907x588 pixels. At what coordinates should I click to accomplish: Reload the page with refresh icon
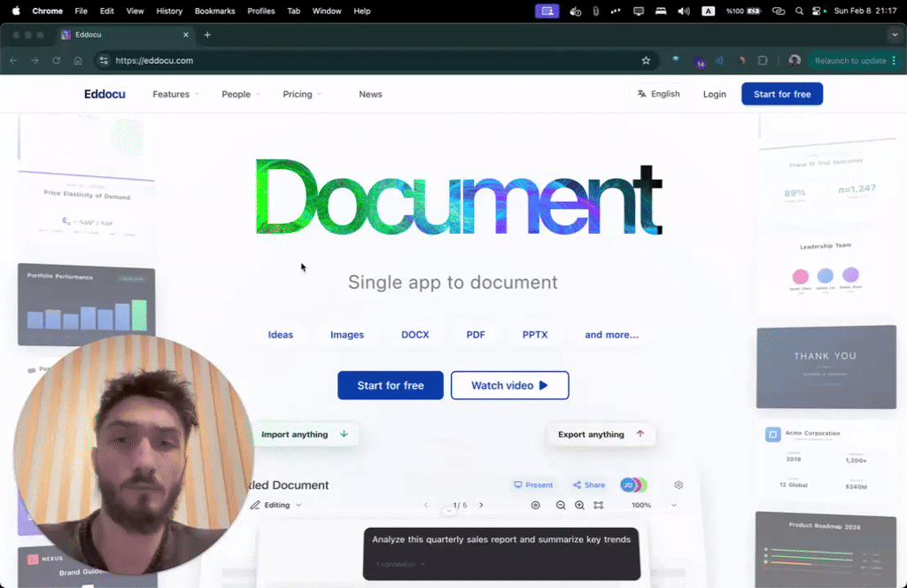[56, 60]
